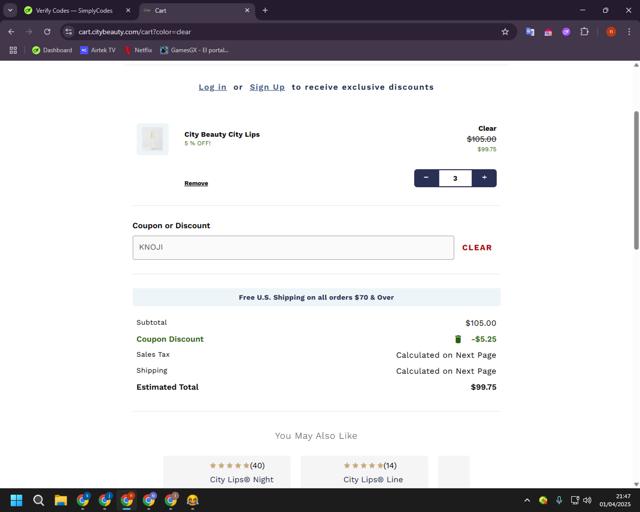Viewport: 640px width, 512px height.
Task: Clear the applied coupon code
Action: pos(477,247)
